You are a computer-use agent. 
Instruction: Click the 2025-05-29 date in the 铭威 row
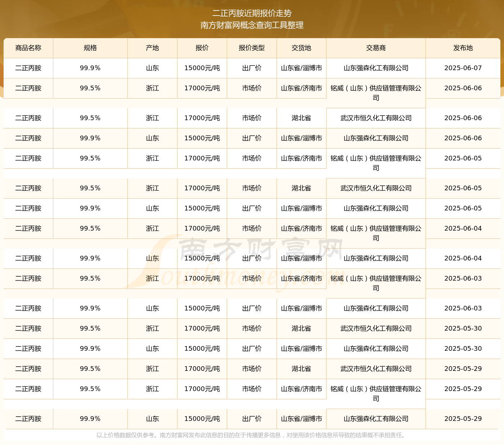tap(463, 389)
